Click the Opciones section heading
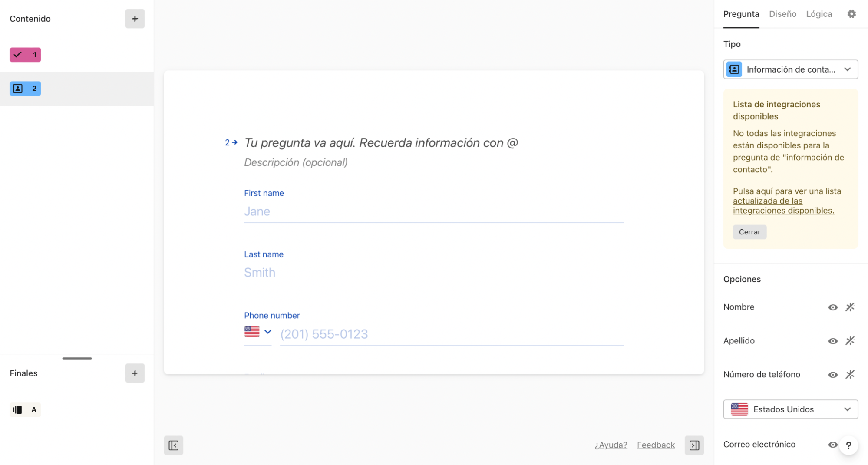Image resolution: width=868 pixels, height=465 pixels. coord(742,279)
